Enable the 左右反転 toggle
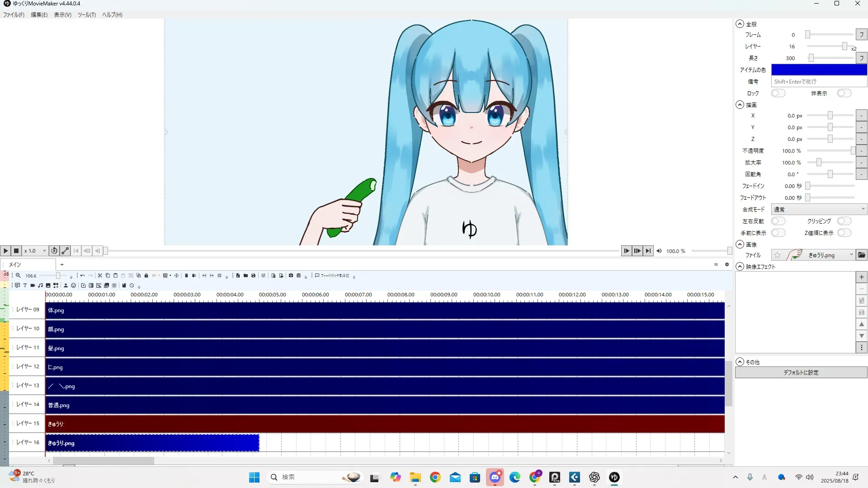Image resolution: width=868 pixels, height=488 pixels. pyautogui.click(x=778, y=221)
